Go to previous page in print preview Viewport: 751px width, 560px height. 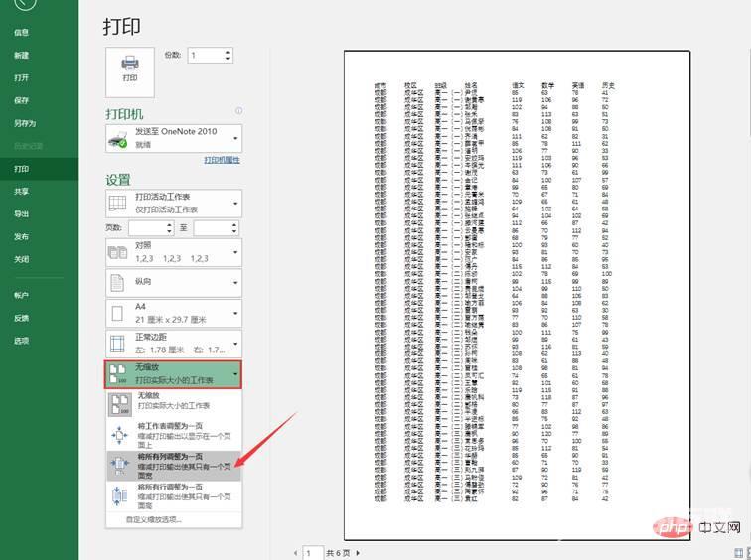click(295, 553)
